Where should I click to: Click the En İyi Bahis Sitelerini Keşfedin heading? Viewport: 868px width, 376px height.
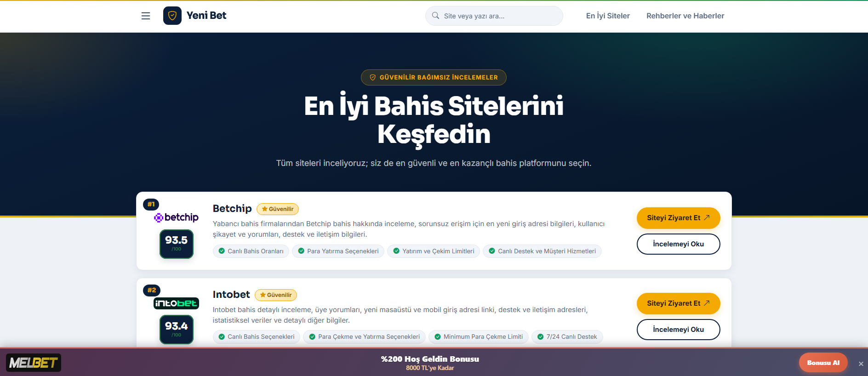coord(434,120)
